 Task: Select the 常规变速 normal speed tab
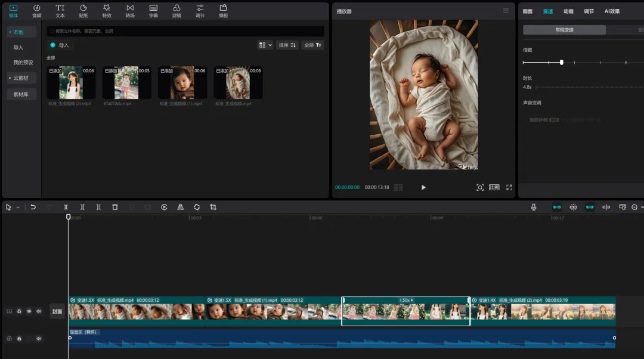pos(564,30)
